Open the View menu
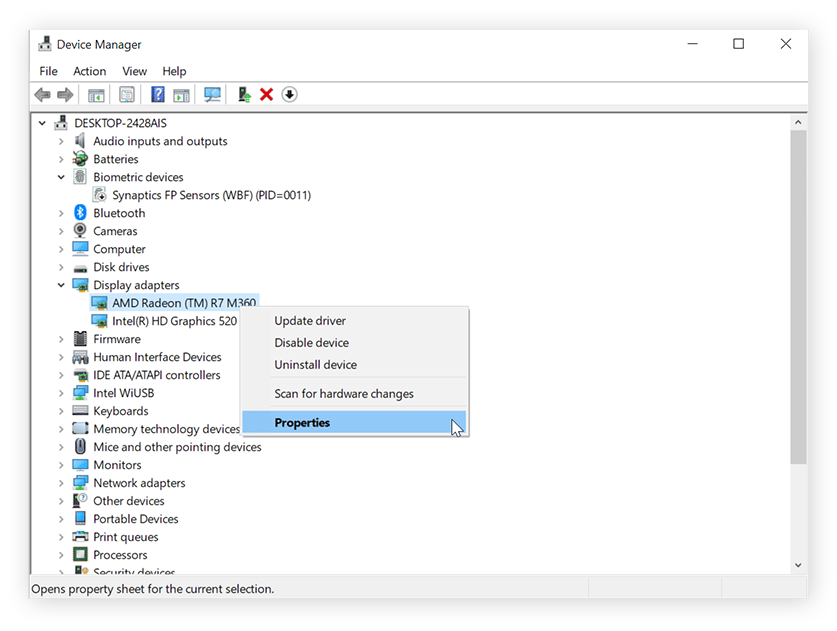 (135, 71)
